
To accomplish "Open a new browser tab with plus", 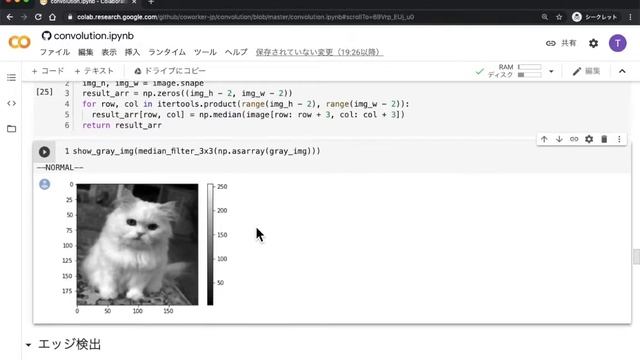I will [151, 2].
